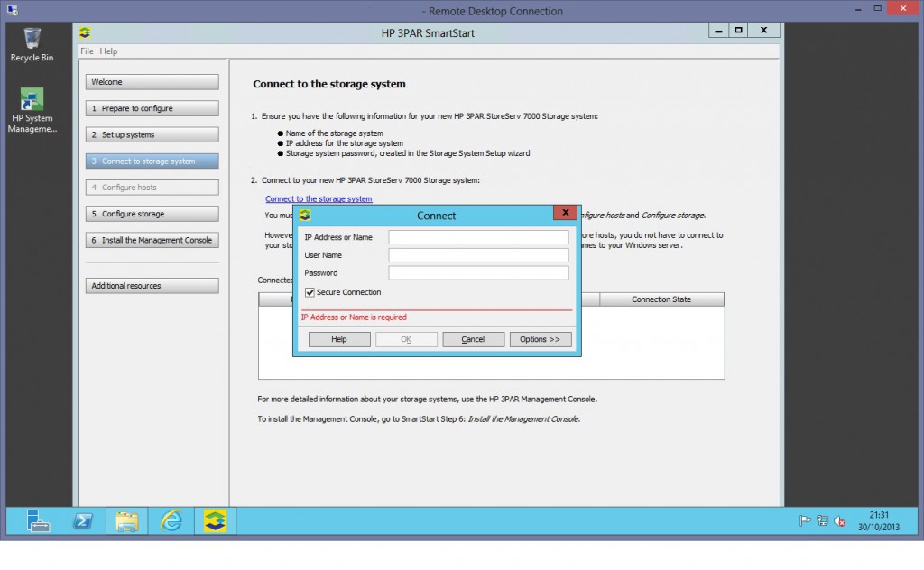Image resolution: width=924 pixels, height=570 pixels.
Task: Click the SmartStart title bar app icon
Action: coord(85,33)
